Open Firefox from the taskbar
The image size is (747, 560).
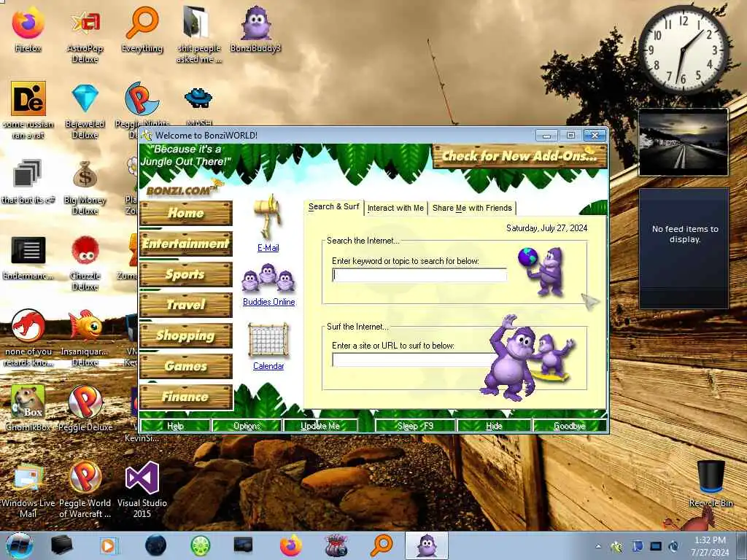click(290, 545)
